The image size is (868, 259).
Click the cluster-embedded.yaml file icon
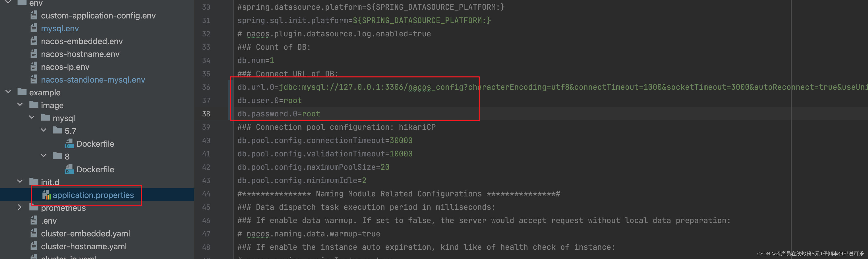pos(34,233)
